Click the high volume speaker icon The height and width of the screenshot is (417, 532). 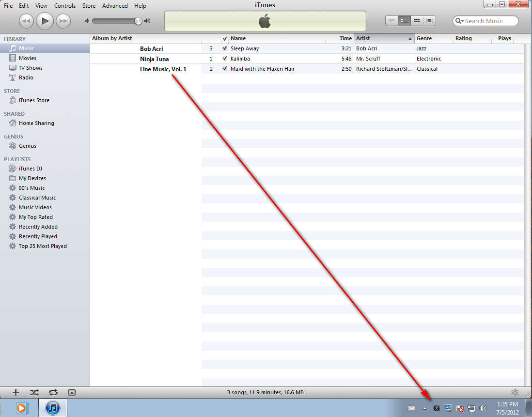(x=147, y=21)
